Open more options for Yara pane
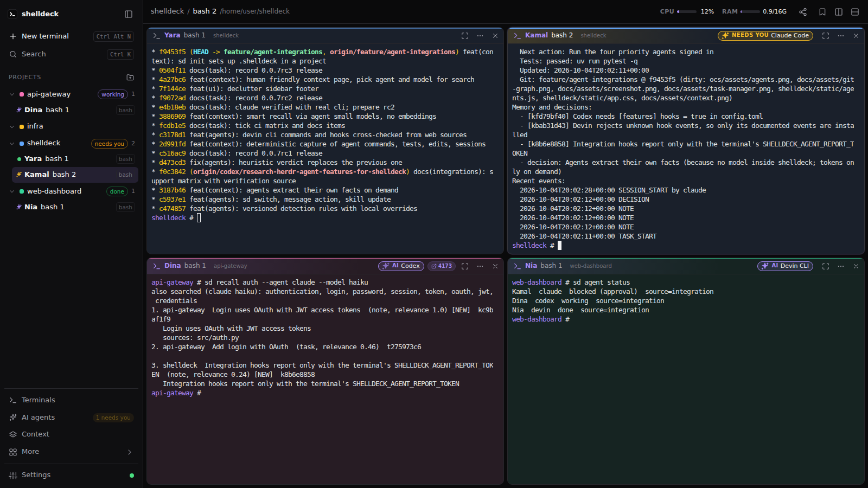 pyautogui.click(x=480, y=36)
